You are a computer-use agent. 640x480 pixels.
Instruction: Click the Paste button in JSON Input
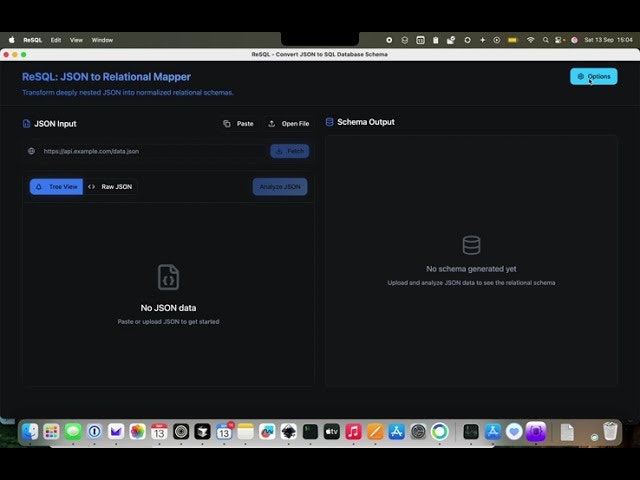(238, 124)
